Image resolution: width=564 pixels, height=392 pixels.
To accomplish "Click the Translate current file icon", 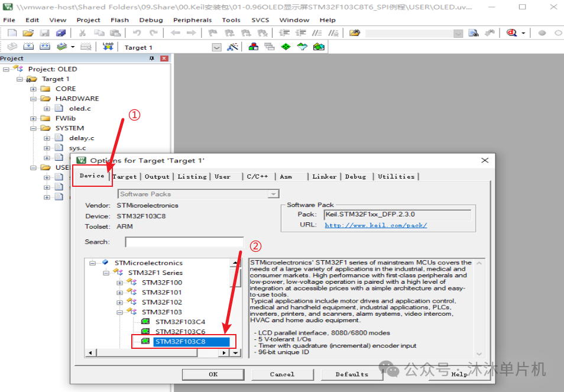I will pyautogui.click(x=12, y=47).
